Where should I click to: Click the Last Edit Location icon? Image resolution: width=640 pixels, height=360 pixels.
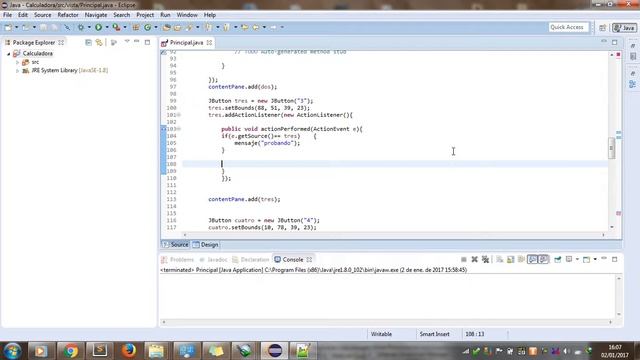tap(244, 27)
